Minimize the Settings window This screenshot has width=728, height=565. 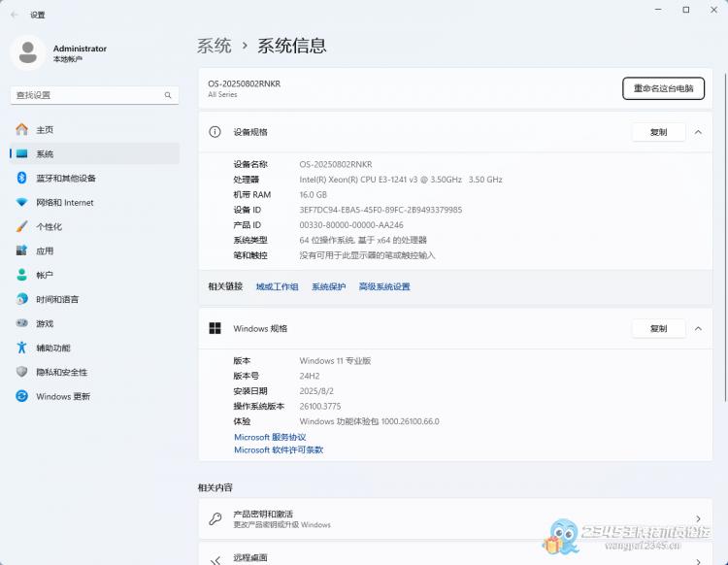tap(658, 10)
